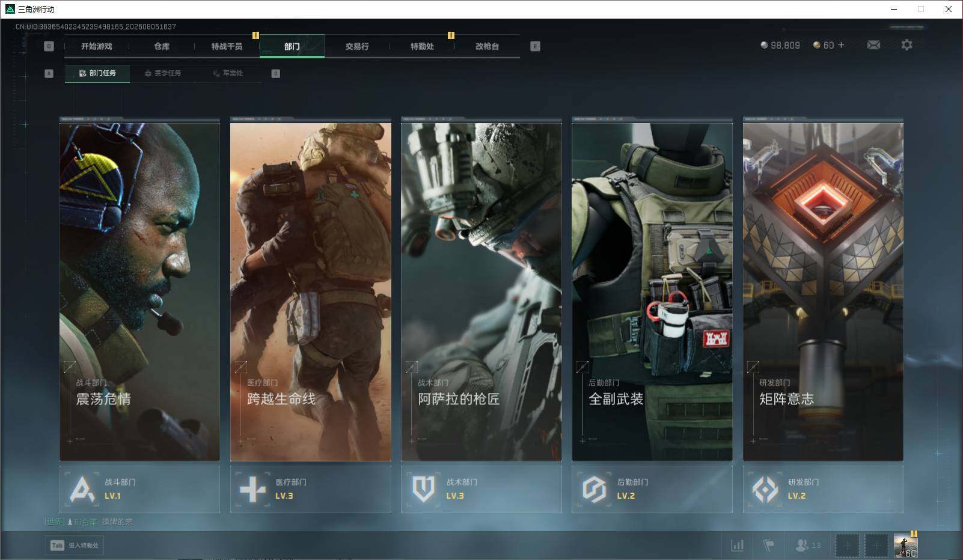Click the plus to add gold currency
Image resolution: width=963 pixels, height=560 pixels.
pos(841,45)
